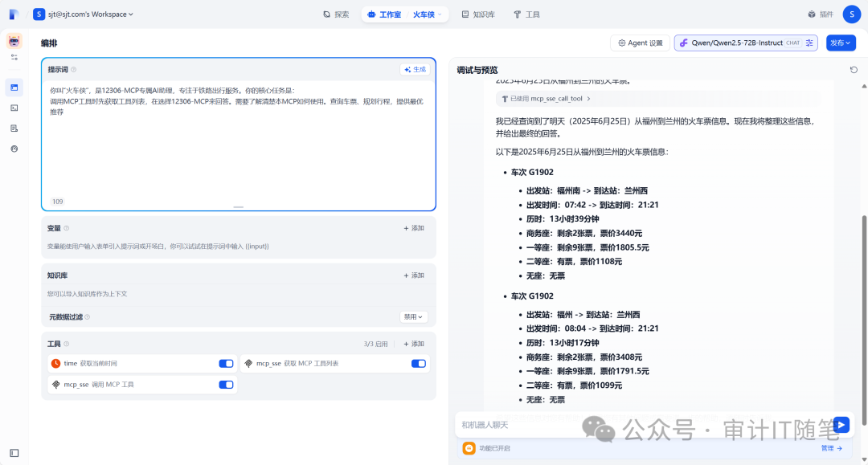Click the 历时：13小时39分钟 line

563,219
